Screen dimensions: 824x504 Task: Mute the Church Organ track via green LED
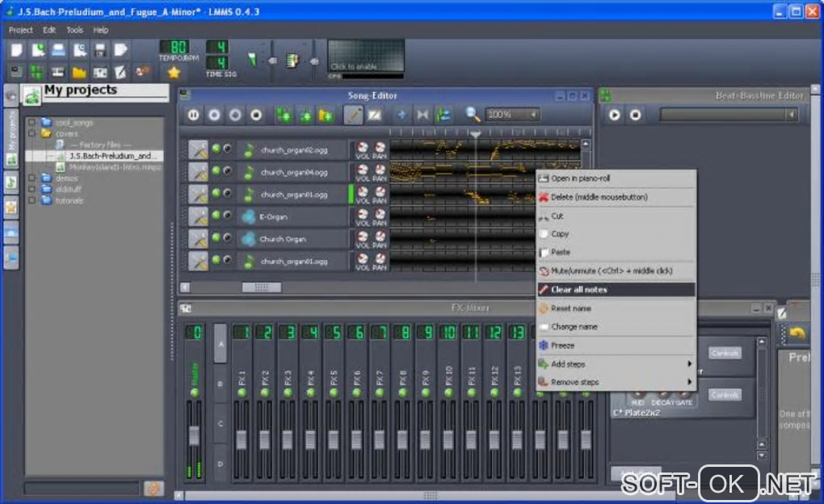(216, 239)
